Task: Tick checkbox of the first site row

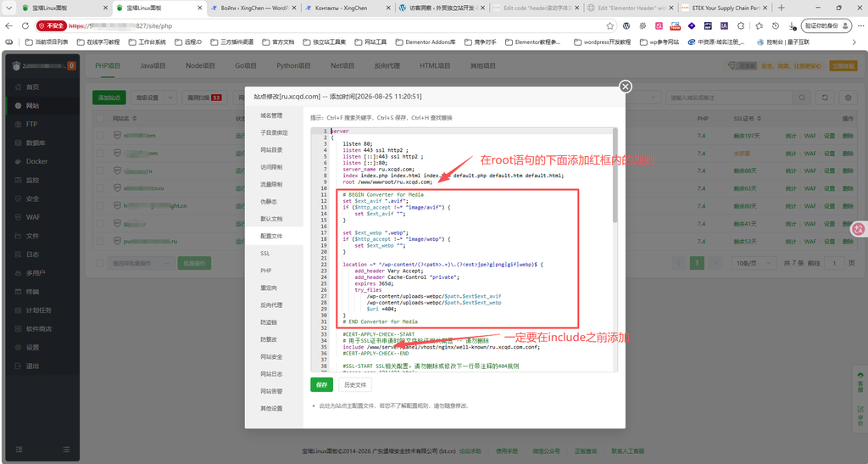Action: click(x=100, y=135)
